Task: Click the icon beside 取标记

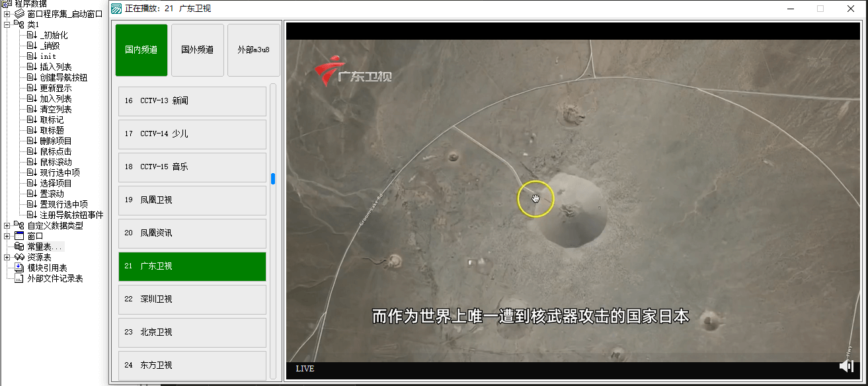Action: (x=32, y=120)
